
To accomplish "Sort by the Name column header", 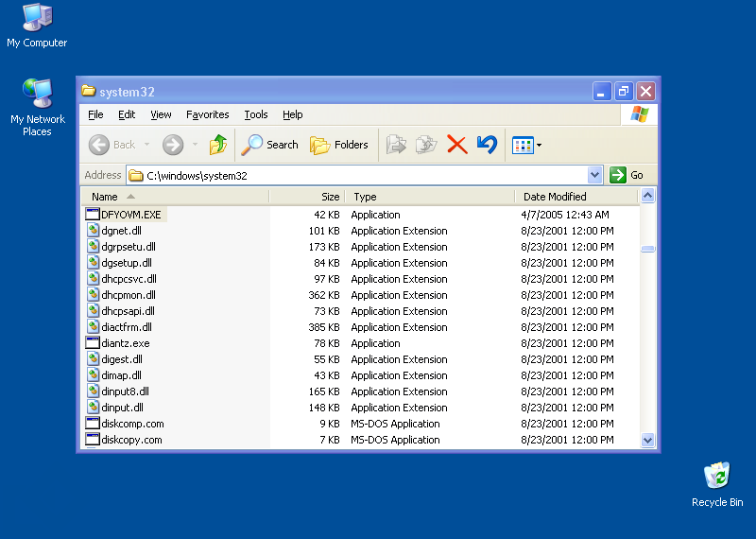I will [x=175, y=197].
